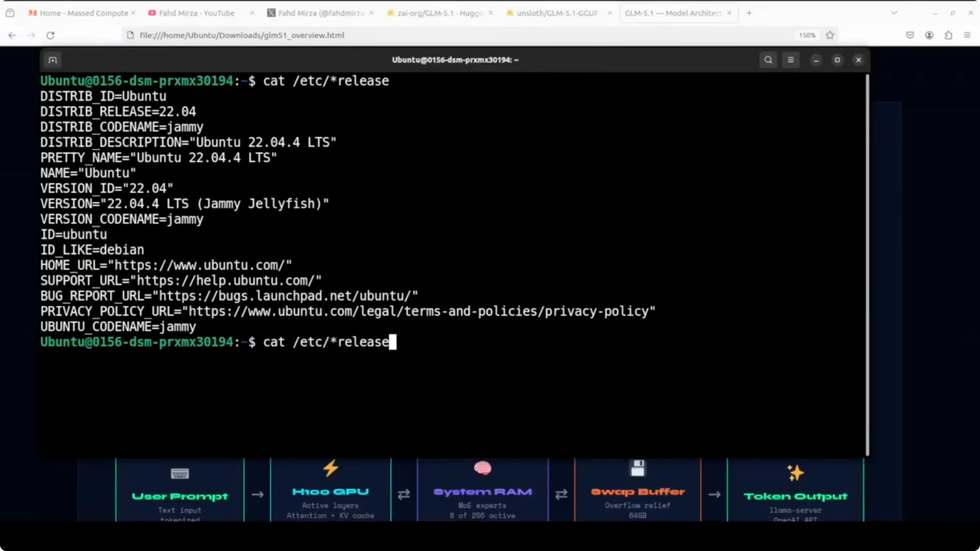Screen dimensions: 980x551
Task: Save page to Pocket icon
Action: coord(910,35)
